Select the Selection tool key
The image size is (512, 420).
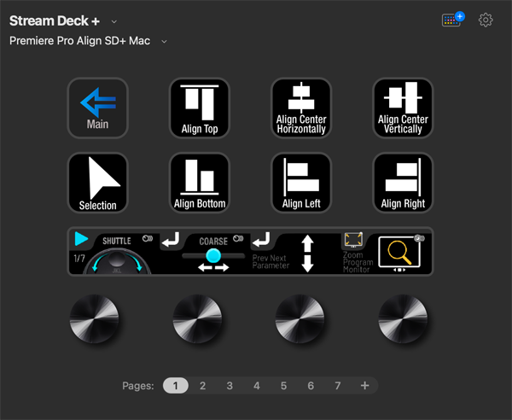coord(97,183)
